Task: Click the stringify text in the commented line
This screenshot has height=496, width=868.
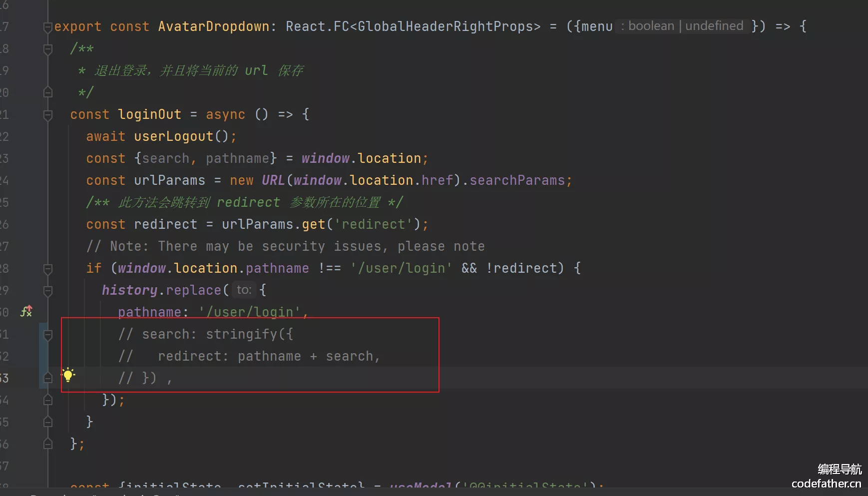Action: (242, 334)
